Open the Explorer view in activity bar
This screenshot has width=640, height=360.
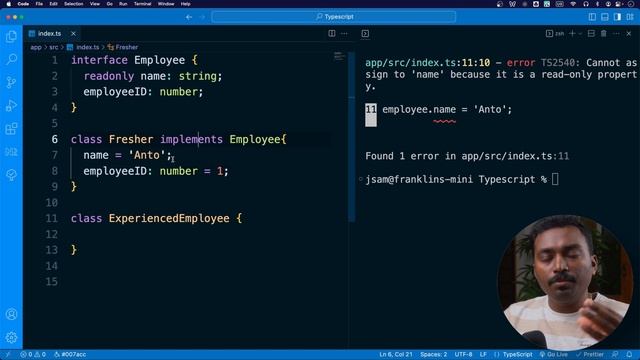pyautogui.click(x=11, y=37)
